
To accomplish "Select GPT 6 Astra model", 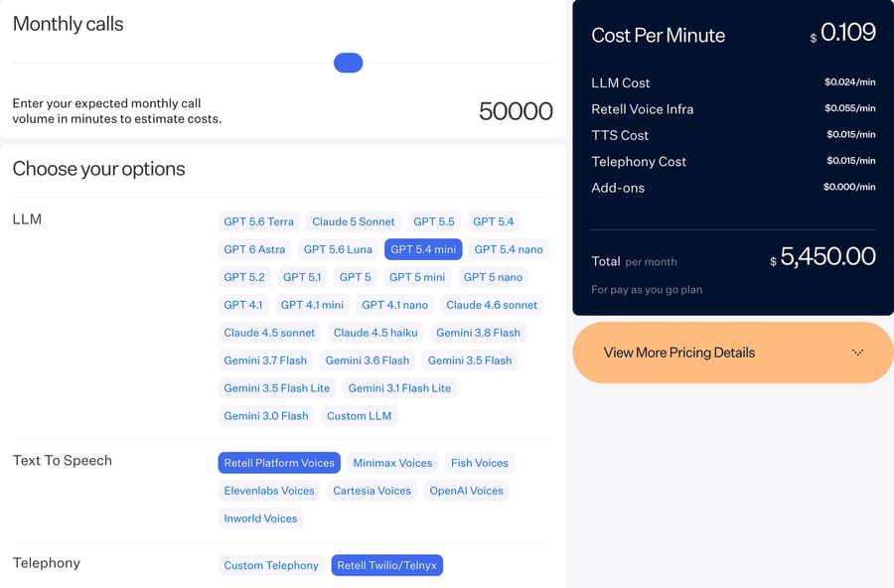I will point(254,249).
